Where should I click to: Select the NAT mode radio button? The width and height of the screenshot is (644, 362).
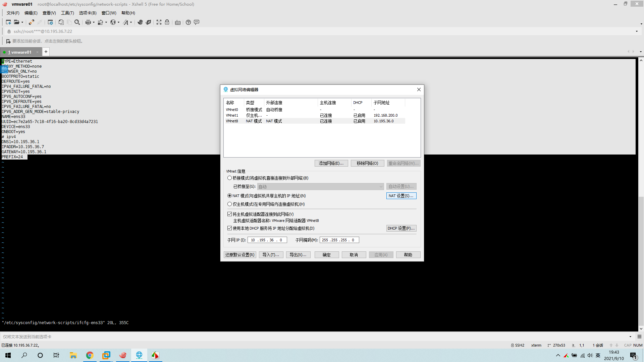click(229, 196)
